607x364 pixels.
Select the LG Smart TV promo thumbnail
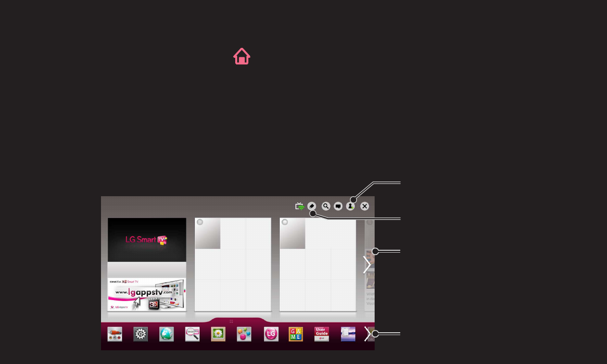pyautogui.click(x=147, y=240)
